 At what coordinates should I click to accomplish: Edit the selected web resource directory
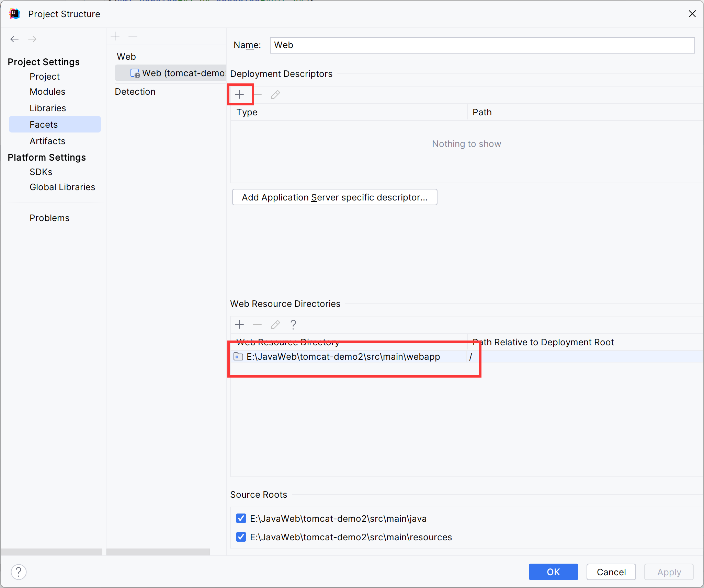pos(275,324)
